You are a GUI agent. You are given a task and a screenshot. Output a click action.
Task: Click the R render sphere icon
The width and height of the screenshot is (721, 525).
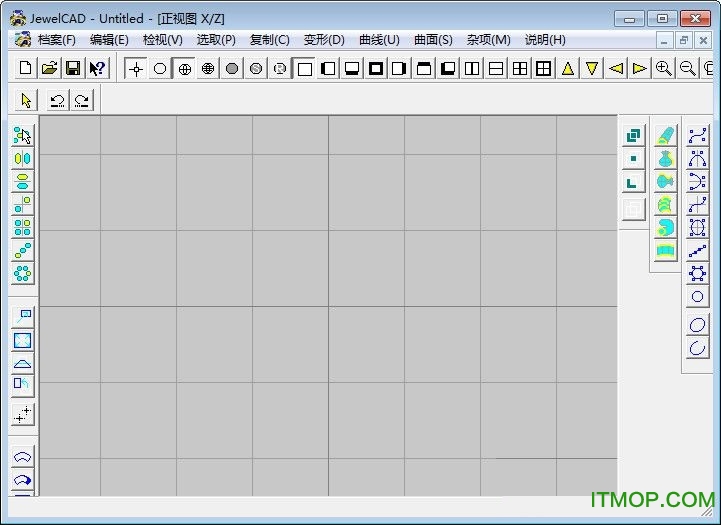pos(280,68)
